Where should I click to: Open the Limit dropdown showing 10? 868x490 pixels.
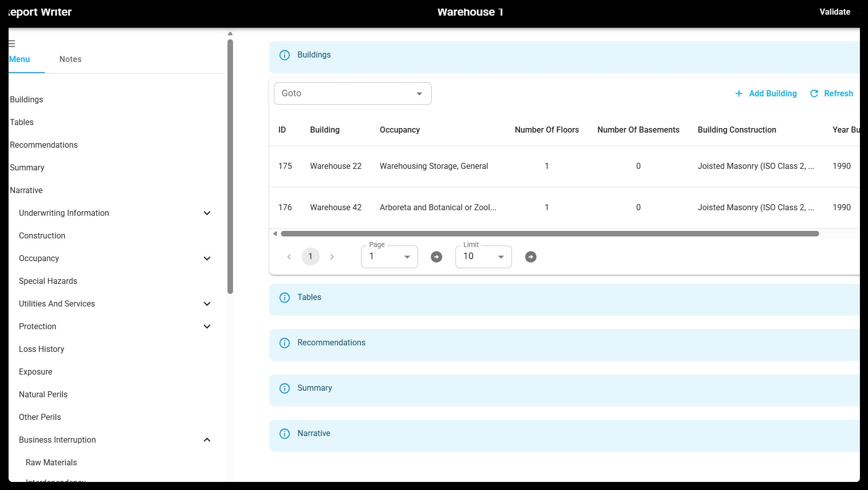pos(483,257)
